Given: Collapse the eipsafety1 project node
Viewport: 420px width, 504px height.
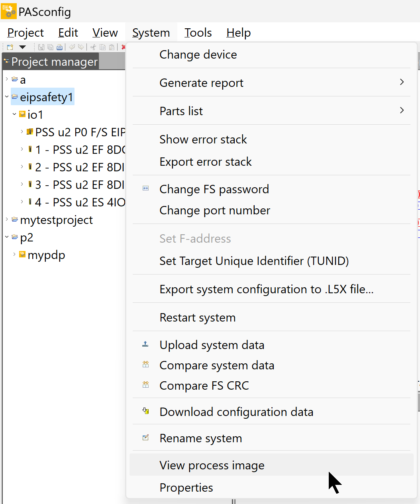Looking at the screenshot, I should tap(7, 97).
